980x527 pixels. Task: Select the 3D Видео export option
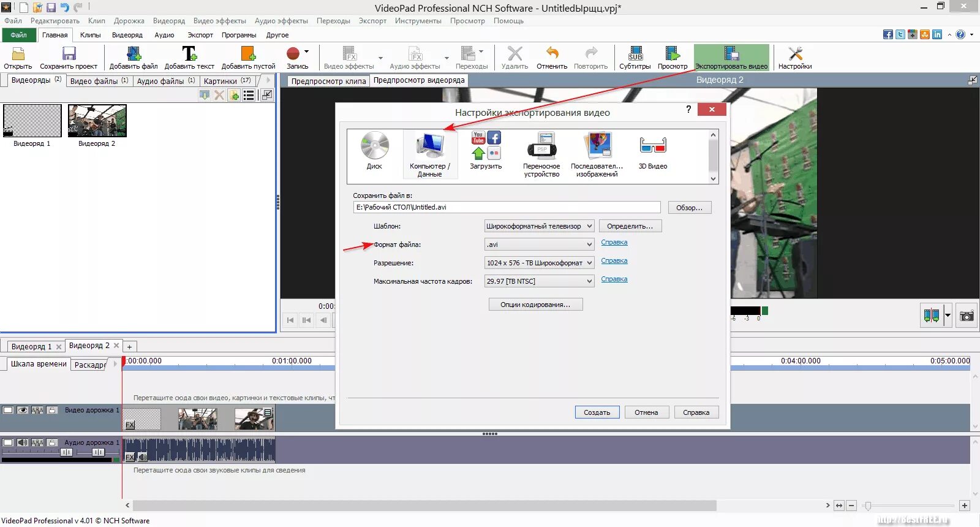click(653, 151)
